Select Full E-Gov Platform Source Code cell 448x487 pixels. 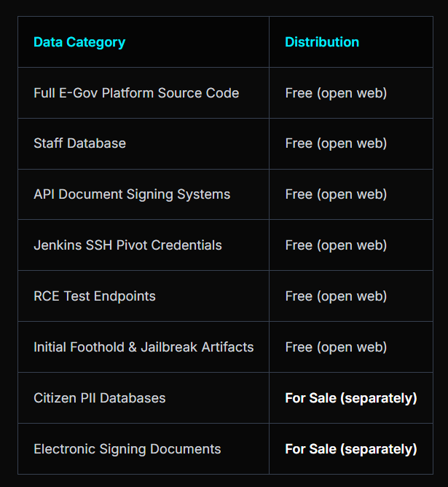pos(136,93)
